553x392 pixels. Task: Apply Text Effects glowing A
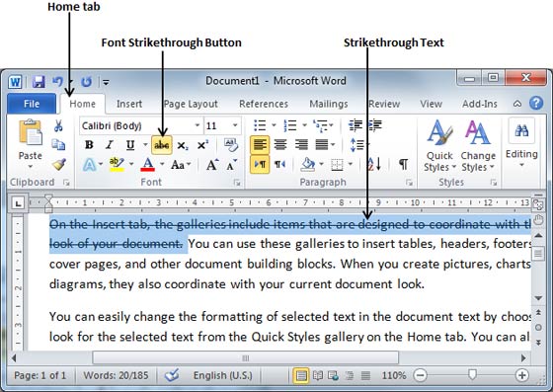pos(89,165)
